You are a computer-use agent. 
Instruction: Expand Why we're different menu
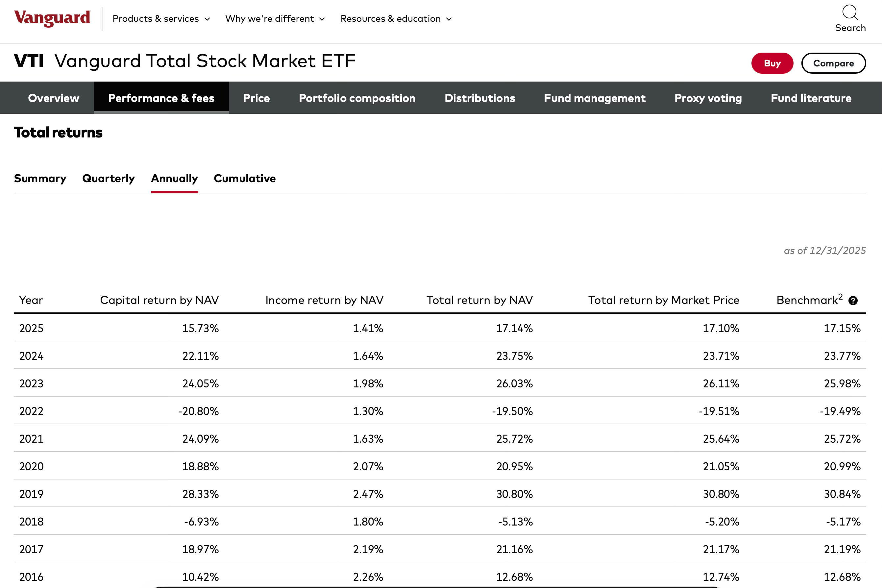(x=275, y=19)
